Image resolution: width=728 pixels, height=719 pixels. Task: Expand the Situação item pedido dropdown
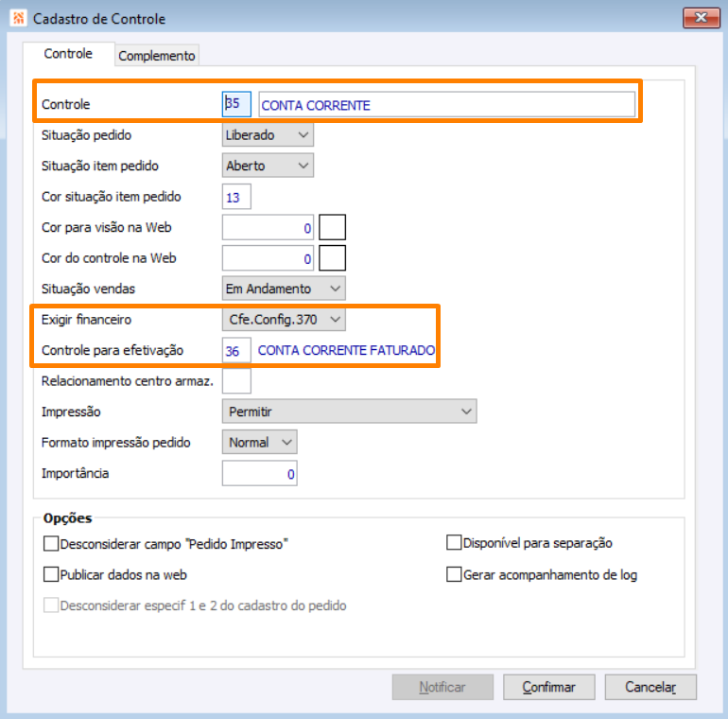pyautogui.click(x=268, y=166)
